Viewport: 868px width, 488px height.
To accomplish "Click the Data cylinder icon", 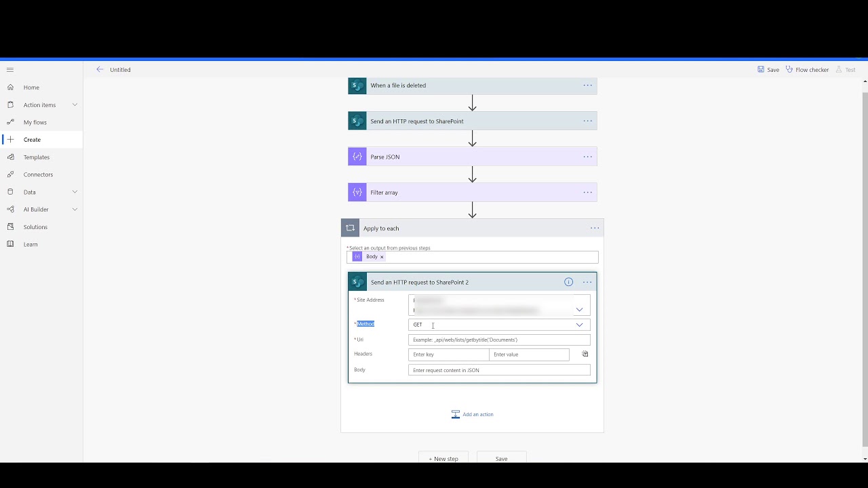I will point(10,192).
